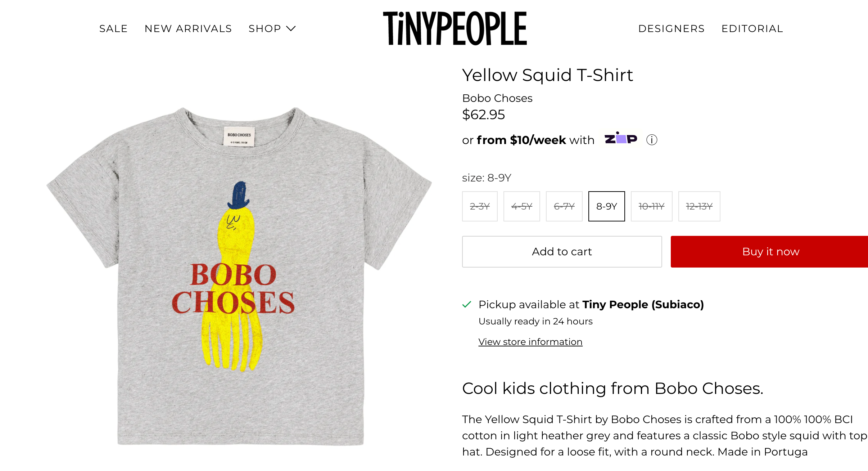
Task: Click the Add to cart button
Action: [562, 252]
